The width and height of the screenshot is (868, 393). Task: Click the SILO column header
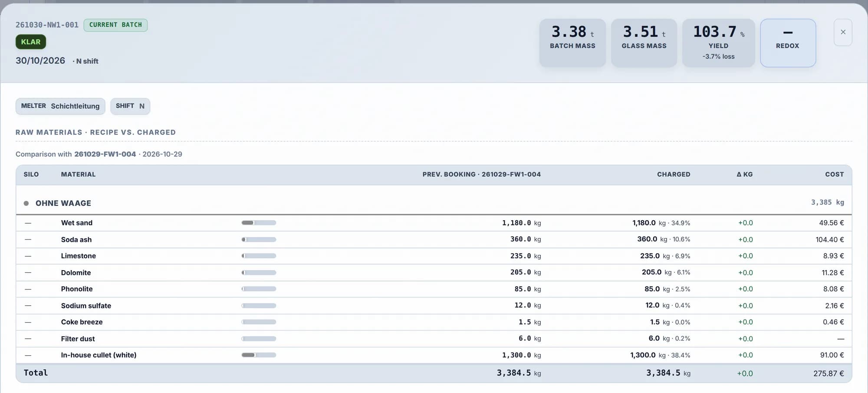(31, 174)
